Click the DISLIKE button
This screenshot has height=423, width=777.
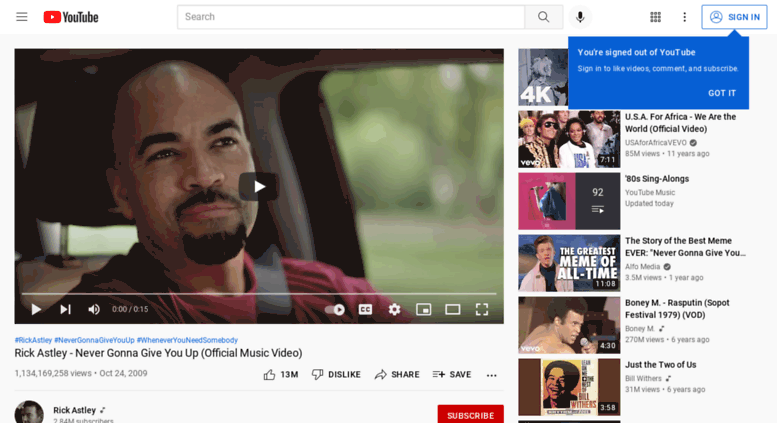pos(336,374)
